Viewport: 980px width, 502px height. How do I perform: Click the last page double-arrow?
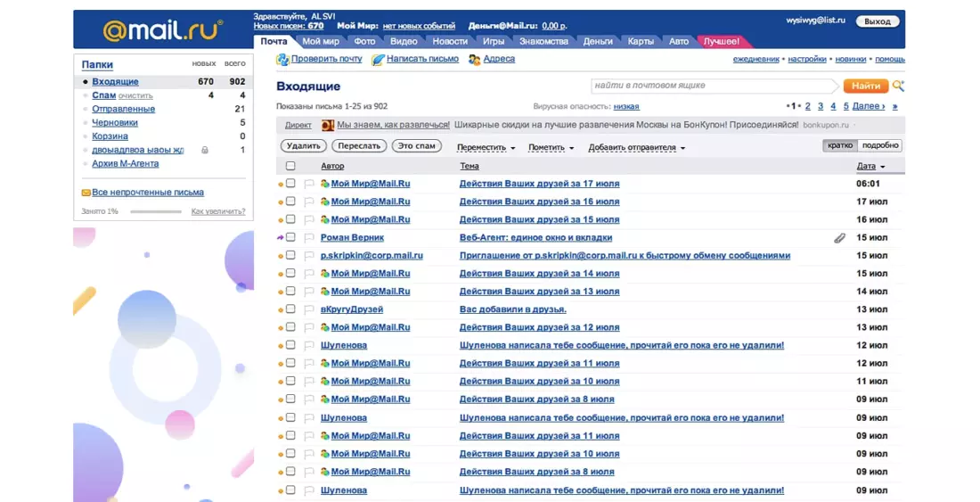895,106
